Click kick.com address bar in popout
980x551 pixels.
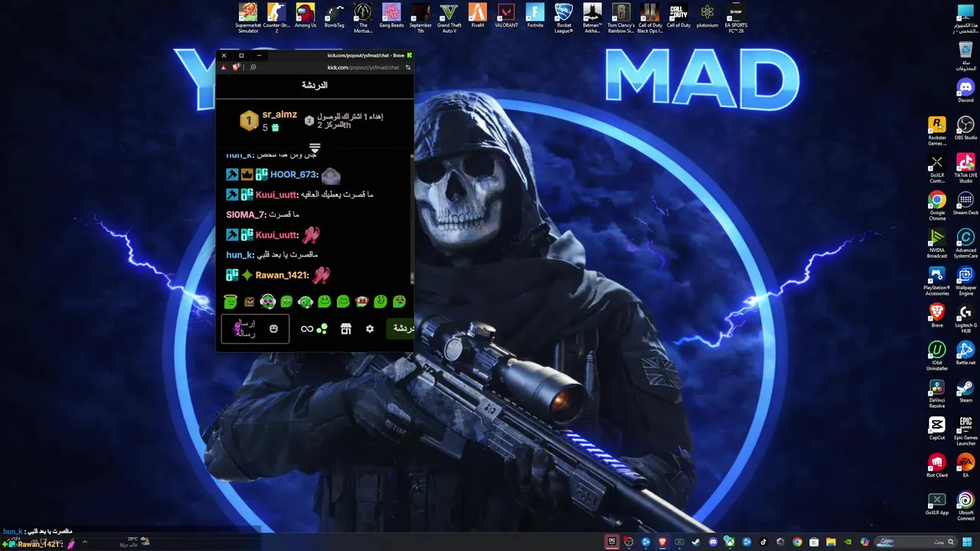pyautogui.click(x=364, y=67)
